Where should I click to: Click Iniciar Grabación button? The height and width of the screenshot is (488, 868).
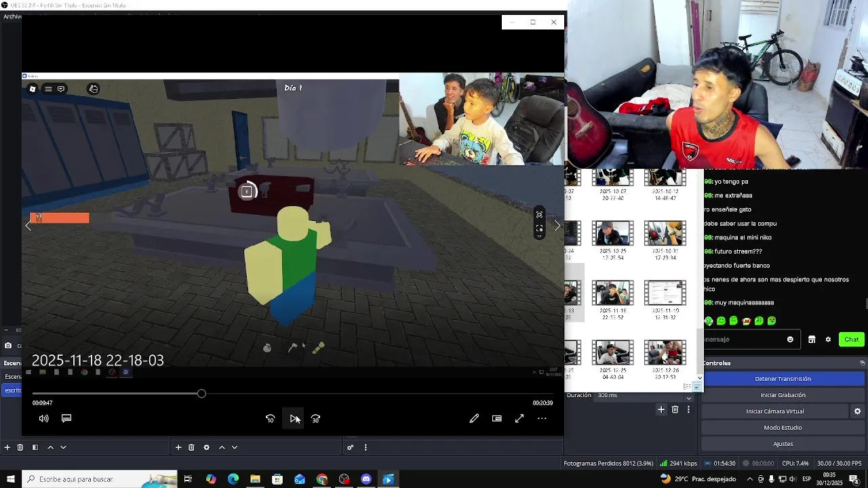pyautogui.click(x=783, y=395)
